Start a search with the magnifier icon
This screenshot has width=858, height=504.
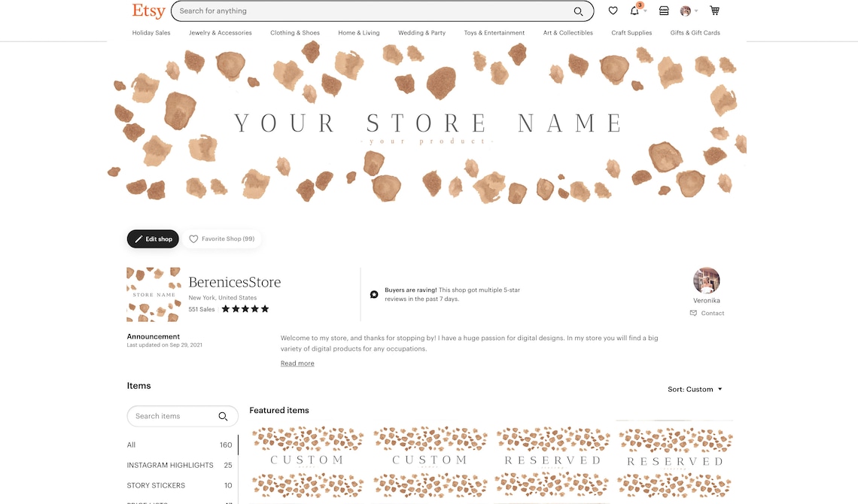tap(578, 11)
